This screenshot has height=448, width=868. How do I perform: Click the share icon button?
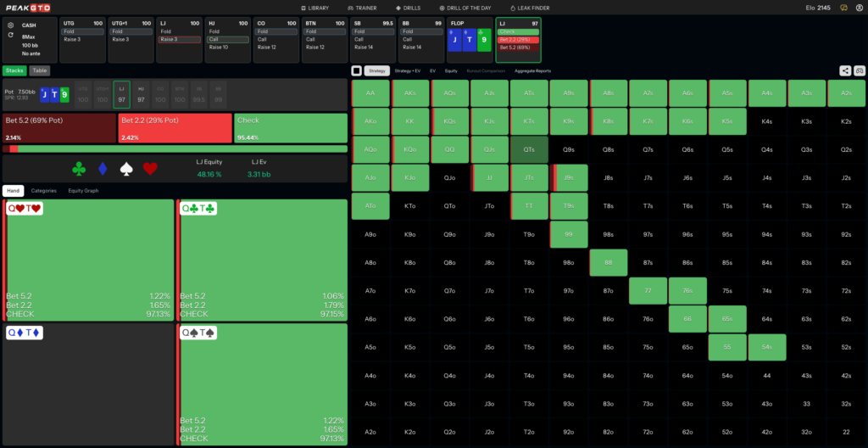pos(845,70)
